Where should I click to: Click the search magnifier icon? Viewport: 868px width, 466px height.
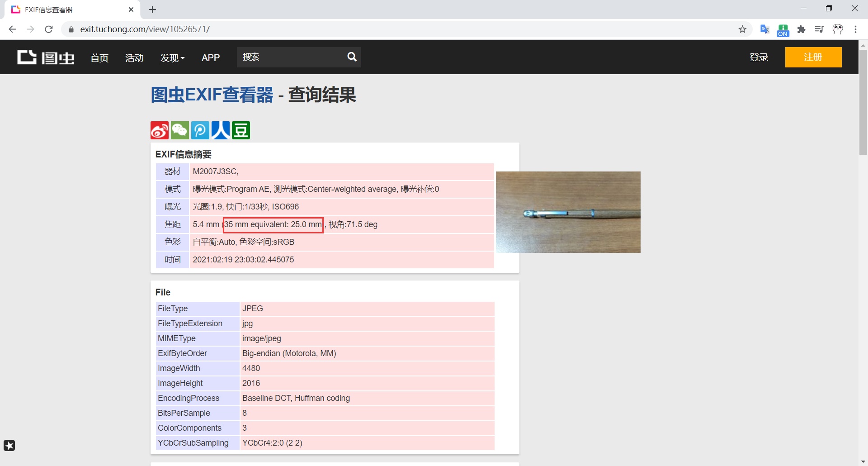[352, 57]
